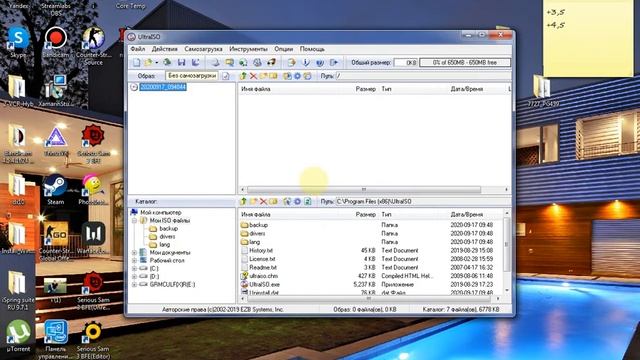This screenshot has height=360, width=640.
Task: Click the image Путь path field
Action: tap(422, 76)
